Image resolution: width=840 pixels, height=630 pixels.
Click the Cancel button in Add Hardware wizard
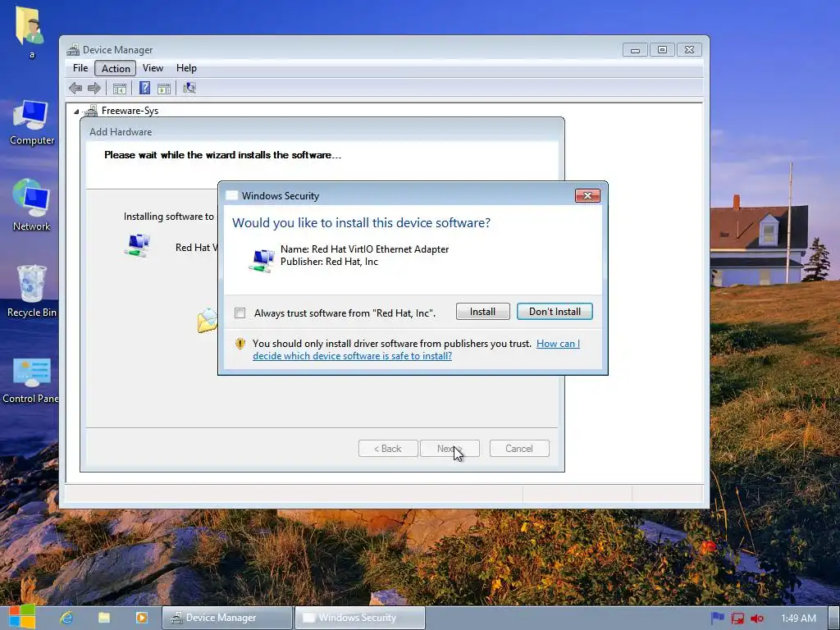[519, 449]
